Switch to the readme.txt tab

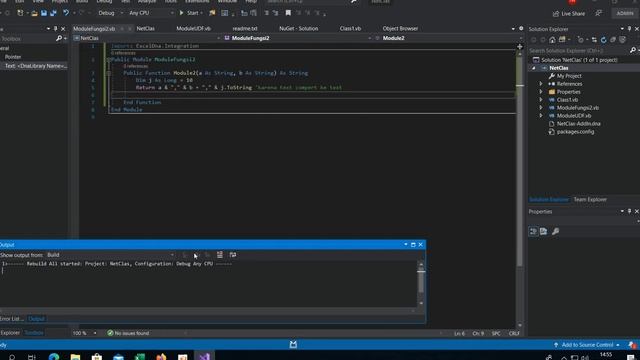(x=245, y=29)
